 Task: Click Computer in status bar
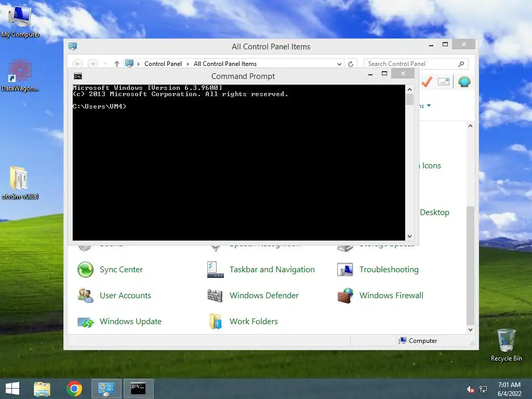418,341
